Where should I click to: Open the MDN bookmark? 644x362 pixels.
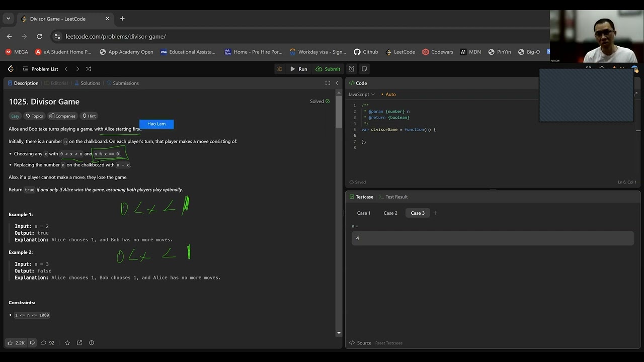coord(470,52)
